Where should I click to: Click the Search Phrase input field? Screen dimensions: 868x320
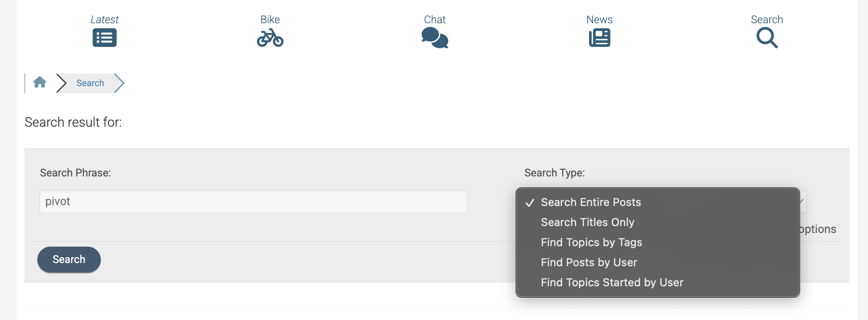click(253, 201)
